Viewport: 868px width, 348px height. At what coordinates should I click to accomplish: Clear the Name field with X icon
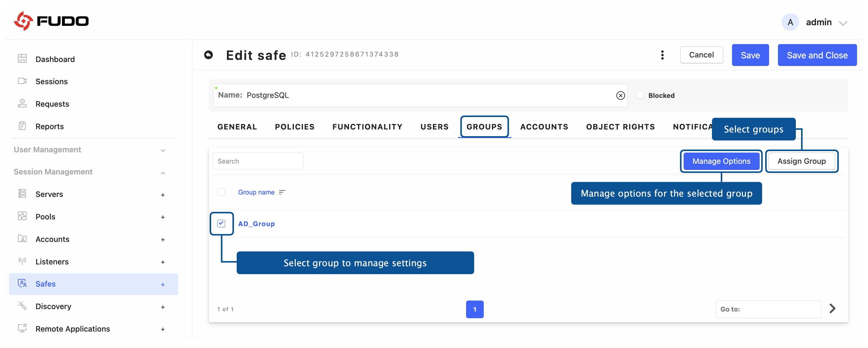pyautogui.click(x=620, y=95)
